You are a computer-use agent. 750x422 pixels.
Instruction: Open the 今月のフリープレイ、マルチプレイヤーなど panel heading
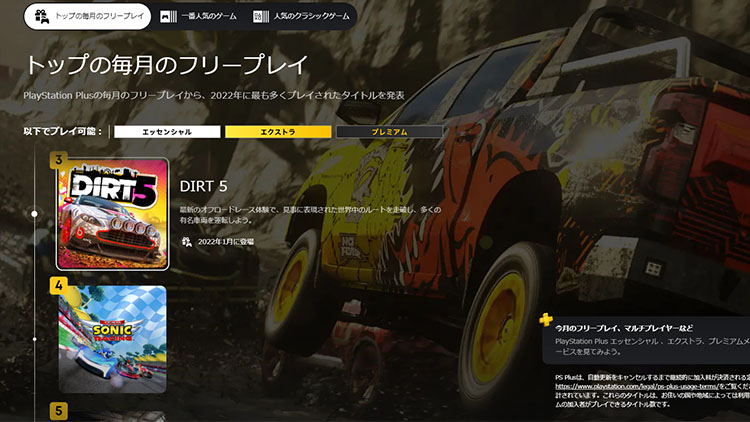pos(624,328)
